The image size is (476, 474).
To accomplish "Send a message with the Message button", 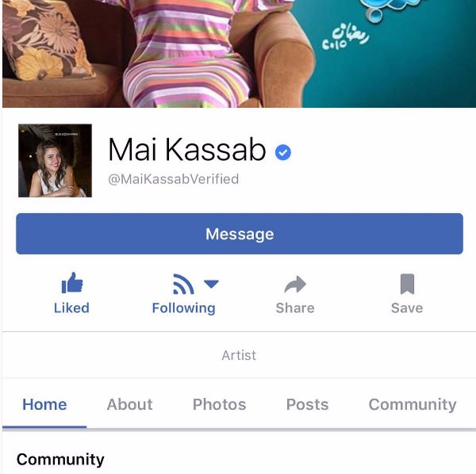I will (240, 234).
